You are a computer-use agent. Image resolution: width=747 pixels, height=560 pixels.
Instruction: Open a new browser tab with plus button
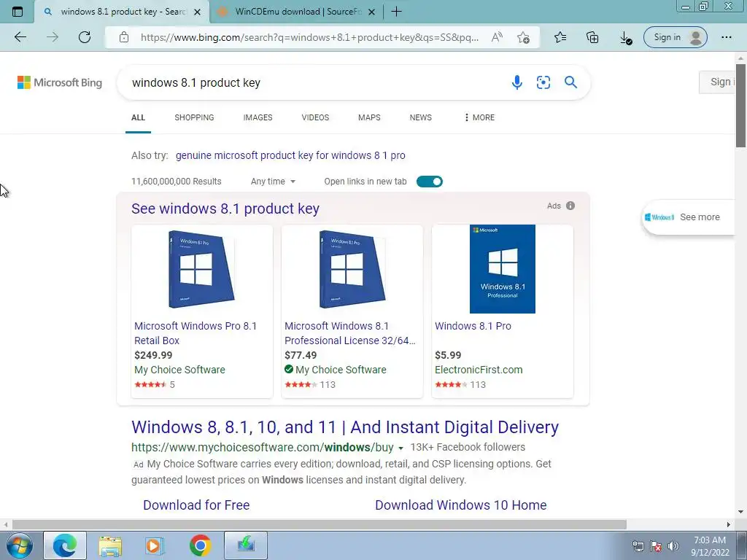396,12
